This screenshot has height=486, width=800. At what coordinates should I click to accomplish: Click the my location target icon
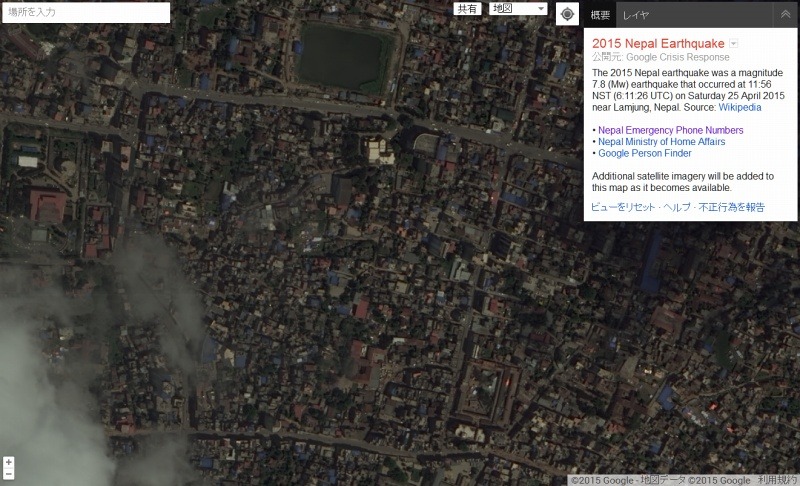567,14
